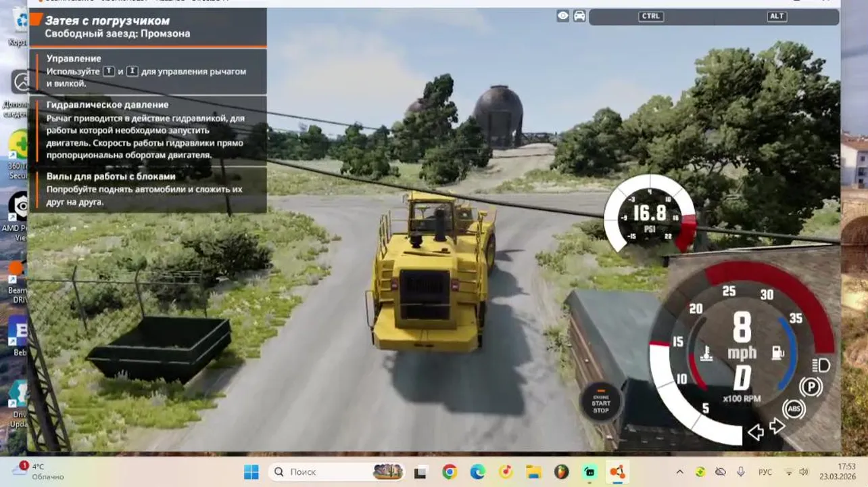This screenshot has width=868, height=487.
Task: Click the 8 mph speed readout
Action: tap(742, 336)
